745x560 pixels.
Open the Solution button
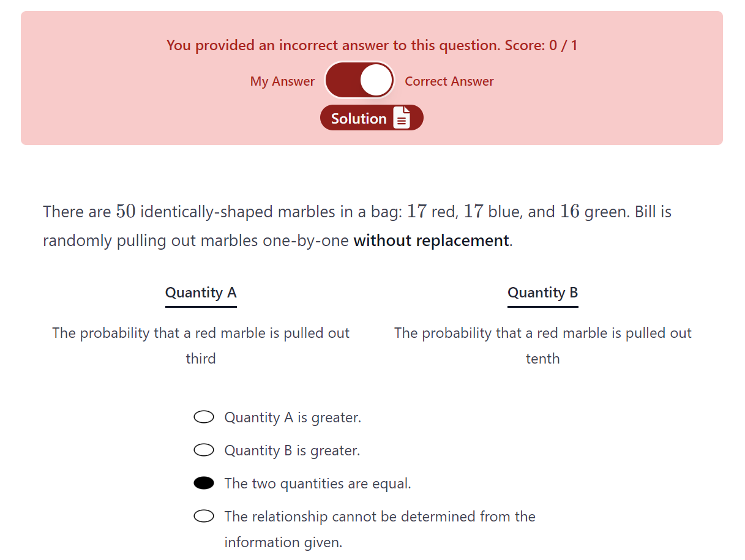point(372,118)
